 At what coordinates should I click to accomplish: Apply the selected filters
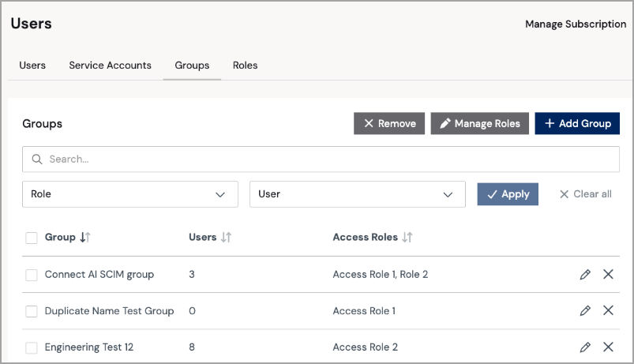(508, 194)
